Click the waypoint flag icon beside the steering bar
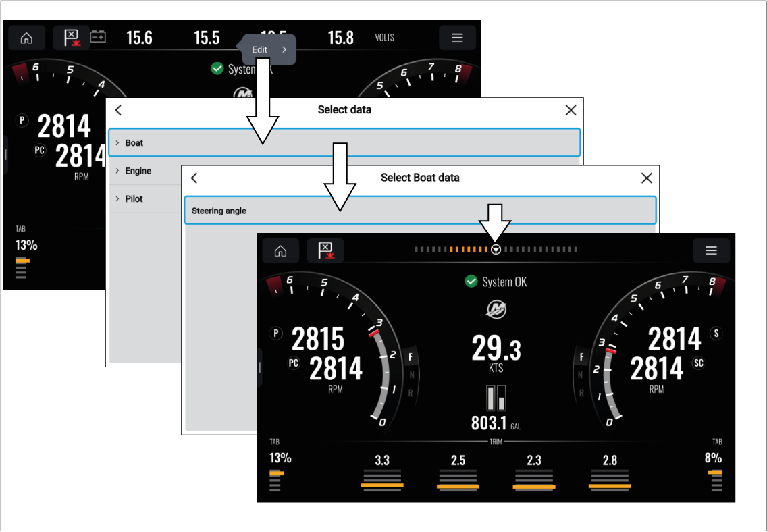 325,250
